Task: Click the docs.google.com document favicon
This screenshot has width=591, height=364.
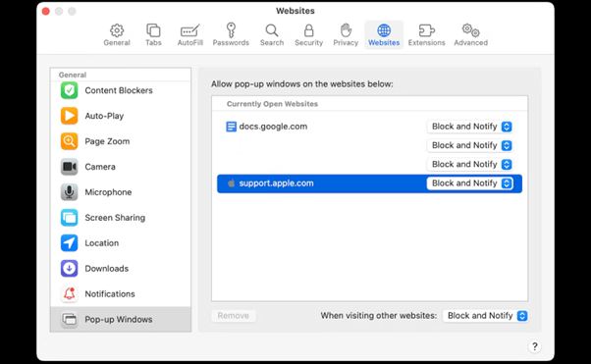Action: click(231, 127)
